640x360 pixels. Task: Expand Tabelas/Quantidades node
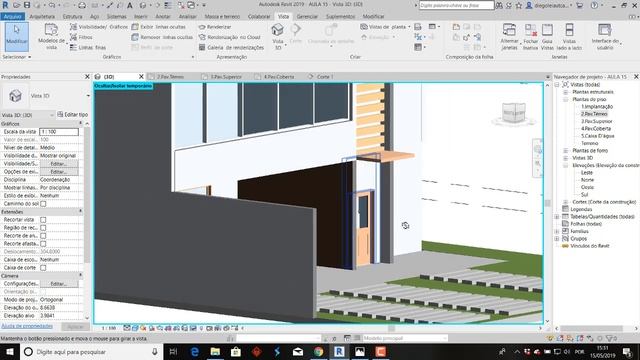557,217
